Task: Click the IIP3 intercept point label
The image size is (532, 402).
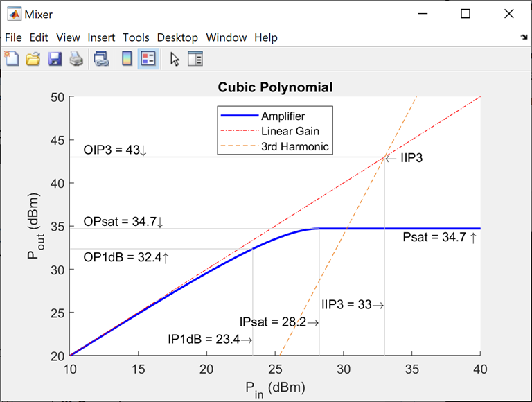Action: click(x=405, y=158)
